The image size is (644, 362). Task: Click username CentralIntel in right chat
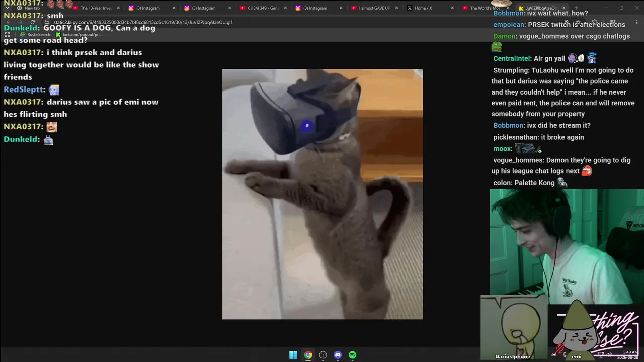point(512,58)
